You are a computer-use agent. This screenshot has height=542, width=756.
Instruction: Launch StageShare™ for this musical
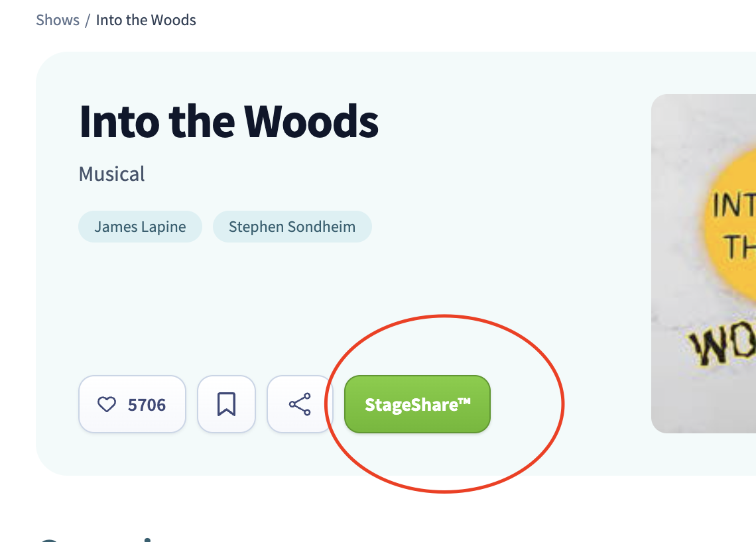(x=417, y=404)
